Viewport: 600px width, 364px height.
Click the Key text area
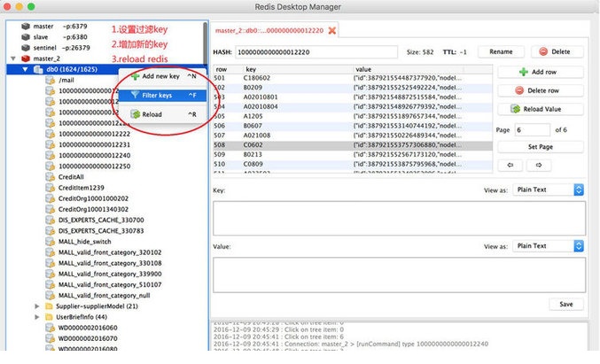399,219
